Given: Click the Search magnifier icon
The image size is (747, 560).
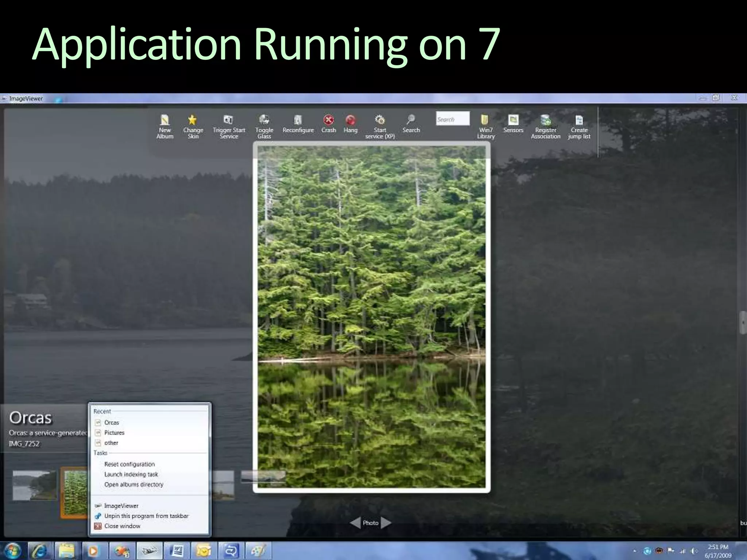Looking at the screenshot, I should coord(411,120).
